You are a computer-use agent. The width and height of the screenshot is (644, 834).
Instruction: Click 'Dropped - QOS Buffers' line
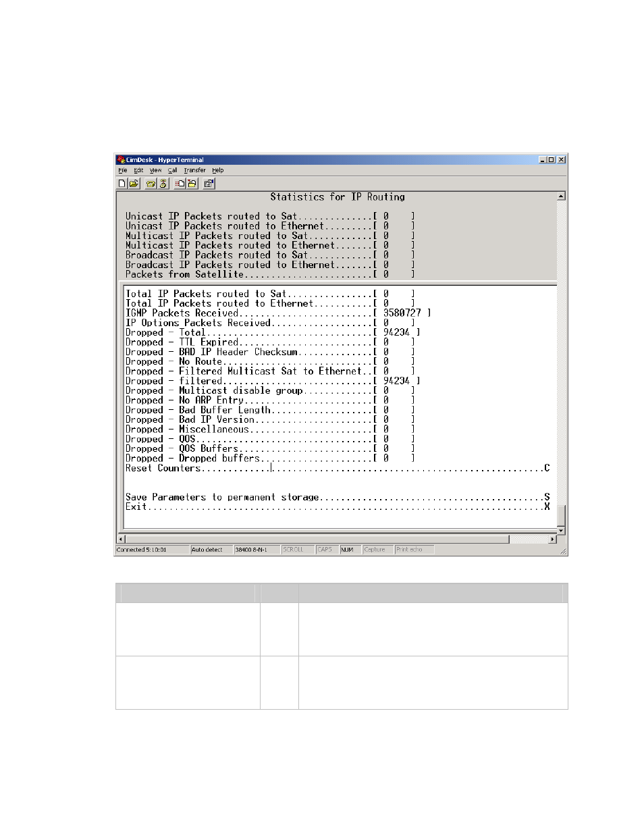pos(270,448)
